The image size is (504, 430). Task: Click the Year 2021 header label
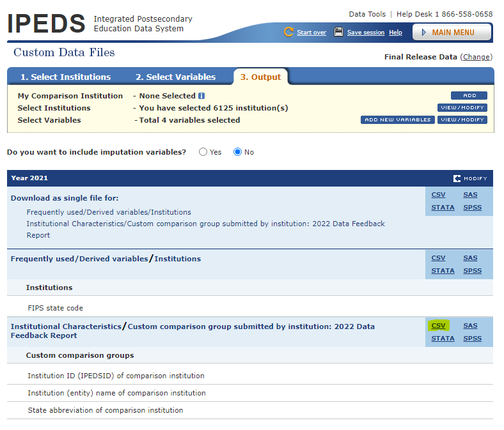coord(29,178)
